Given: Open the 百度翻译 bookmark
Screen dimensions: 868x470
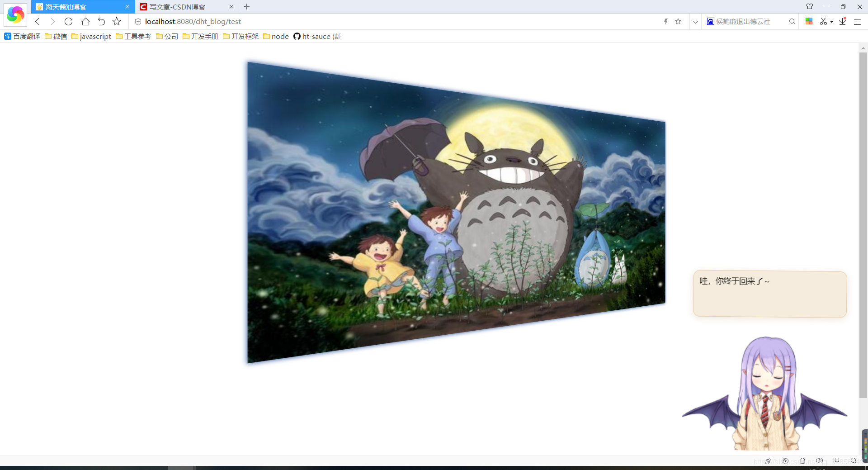Looking at the screenshot, I should point(22,36).
